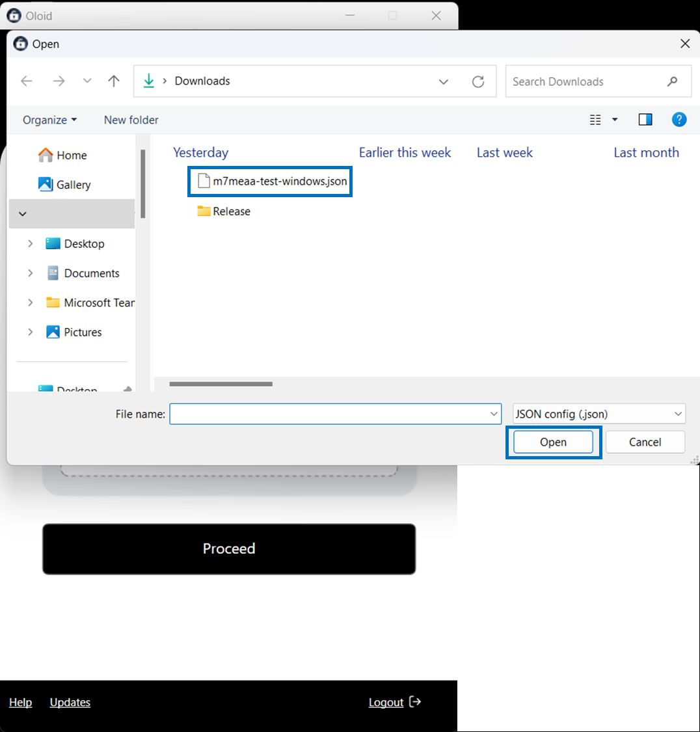Select the Yesterday group header
The width and height of the screenshot is (700, 732).
coord(200,153)
